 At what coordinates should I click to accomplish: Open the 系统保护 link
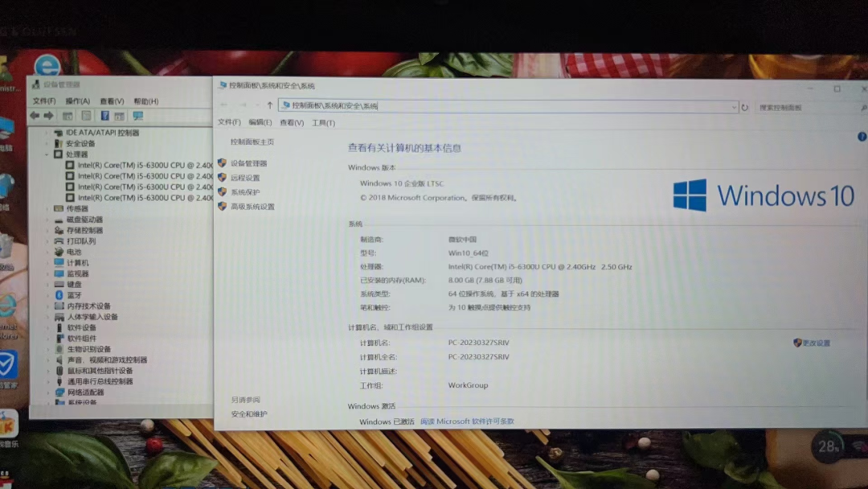tap(245, 192)
